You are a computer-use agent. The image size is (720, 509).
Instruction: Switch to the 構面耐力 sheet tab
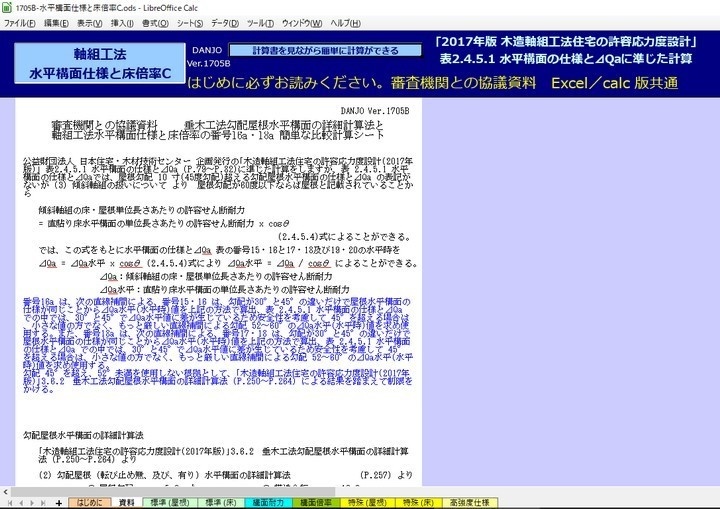coord(268,503)
